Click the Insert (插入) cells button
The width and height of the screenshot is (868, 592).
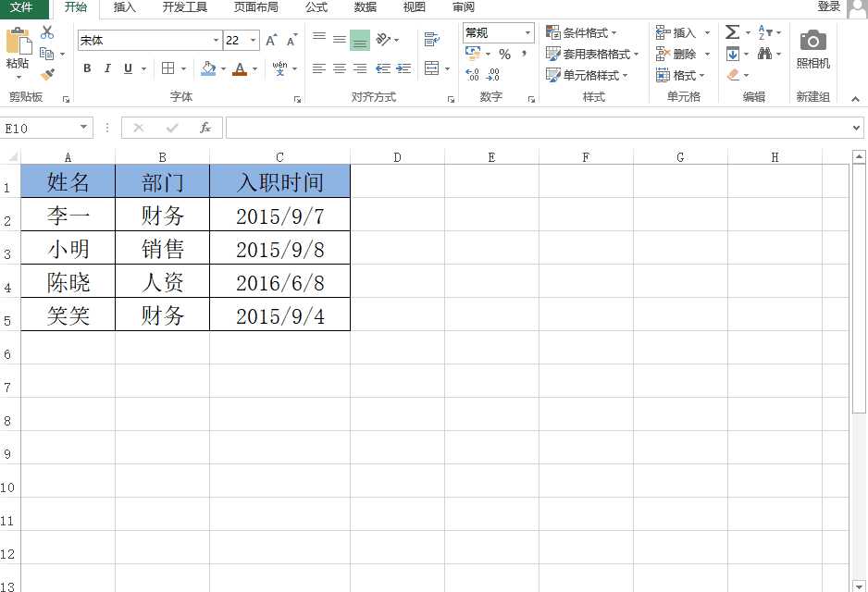click(x=676, y=32)
